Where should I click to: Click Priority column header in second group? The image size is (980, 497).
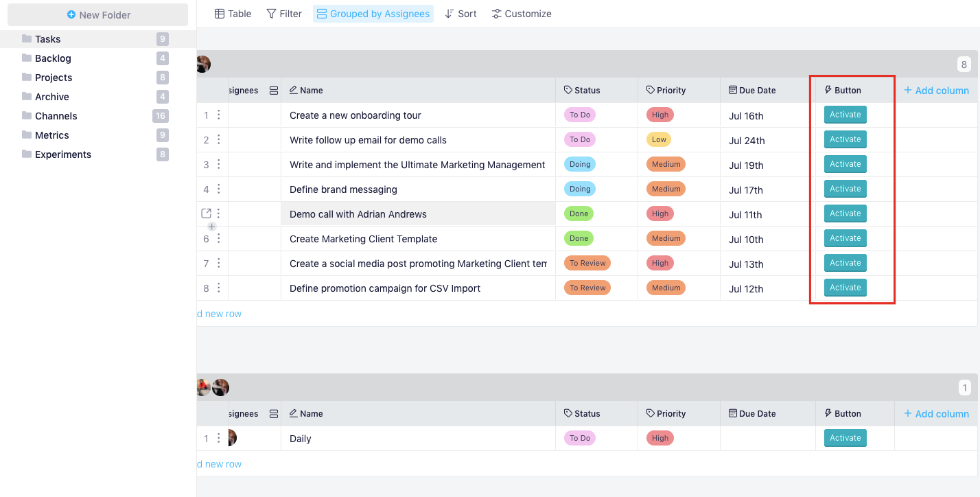pos(679,413)
